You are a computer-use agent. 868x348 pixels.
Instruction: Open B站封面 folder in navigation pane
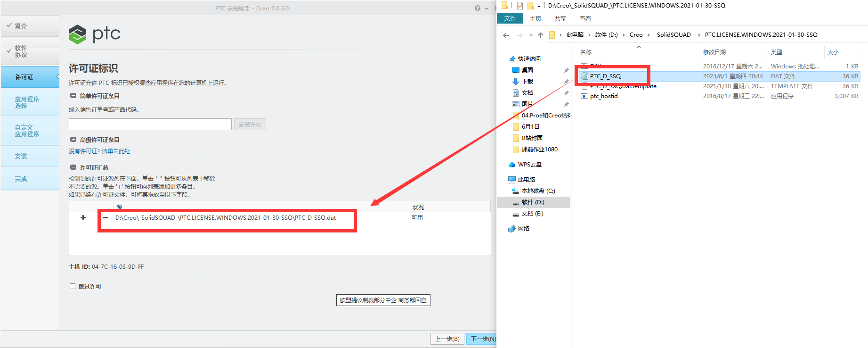click(532, 138)
